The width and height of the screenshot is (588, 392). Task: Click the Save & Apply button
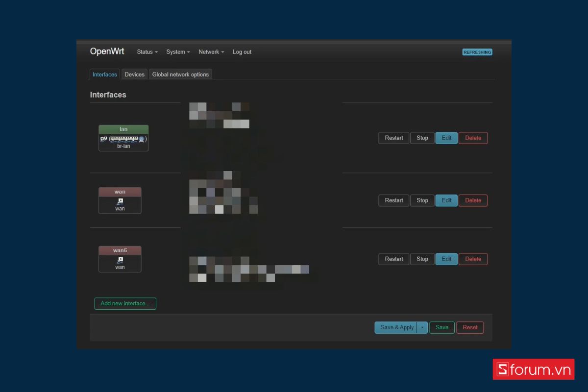point(396,327)
